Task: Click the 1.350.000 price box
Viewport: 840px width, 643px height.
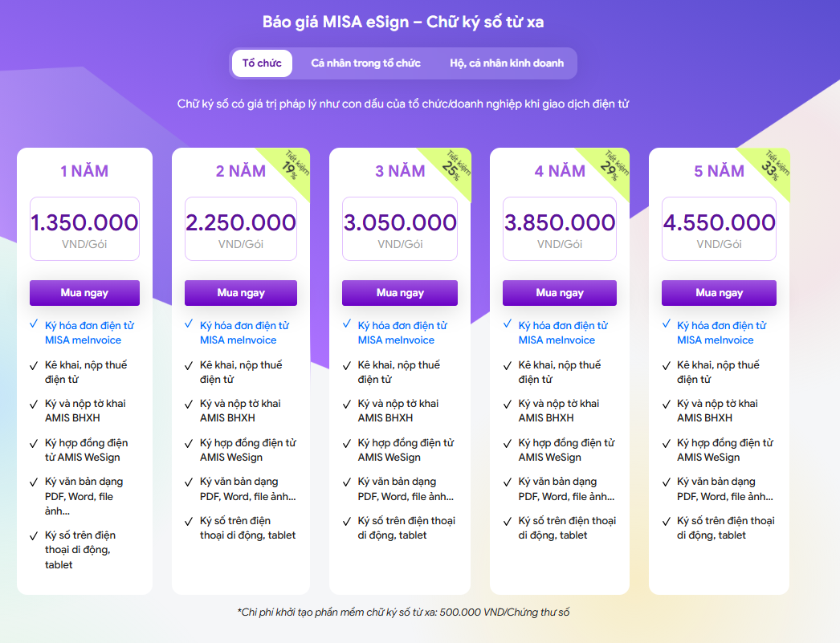Action: [84, 228]
